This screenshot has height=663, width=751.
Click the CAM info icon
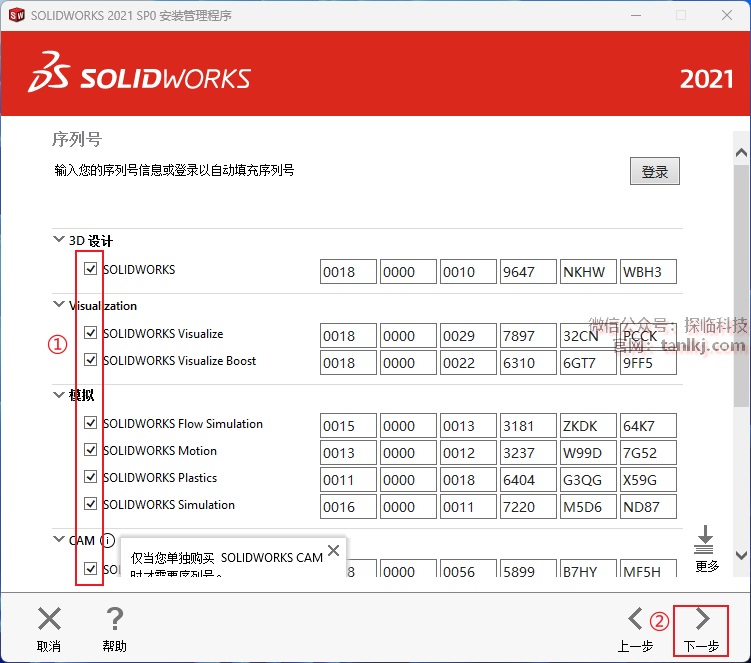pos(108,541)
